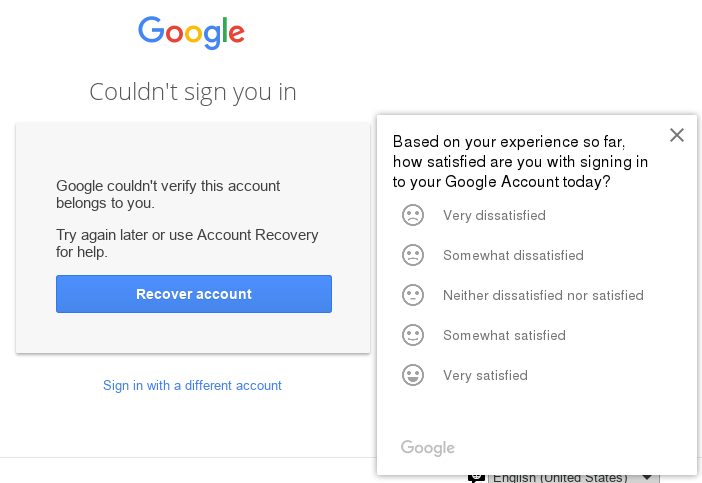Pick the Very satisfied text option
This screenshot has width=702, height=483.
point(485,375)
